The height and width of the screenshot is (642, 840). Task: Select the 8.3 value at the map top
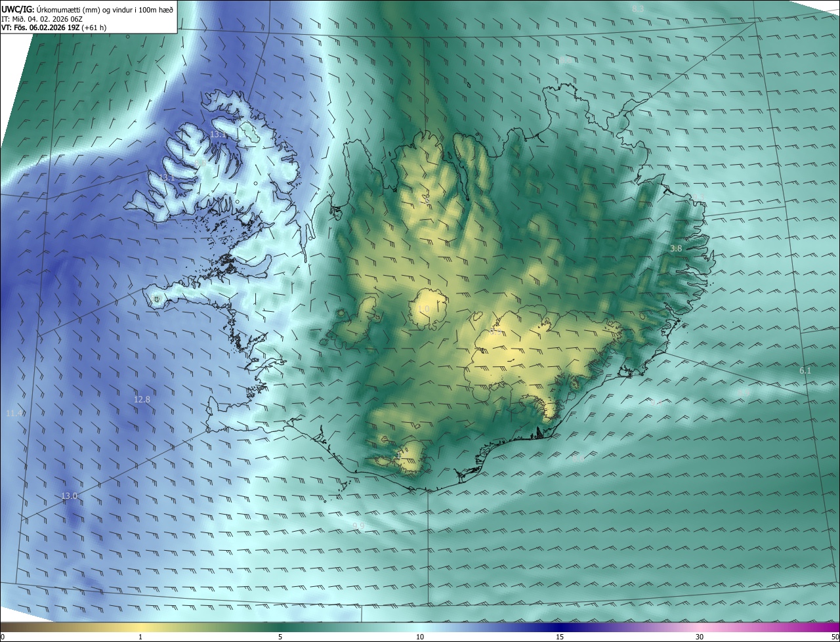(x=638, y=9)
